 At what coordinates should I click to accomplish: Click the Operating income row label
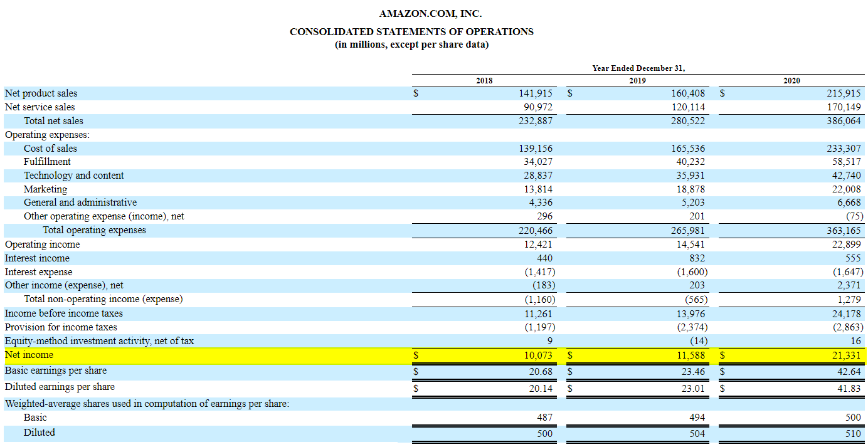[41, 244]
